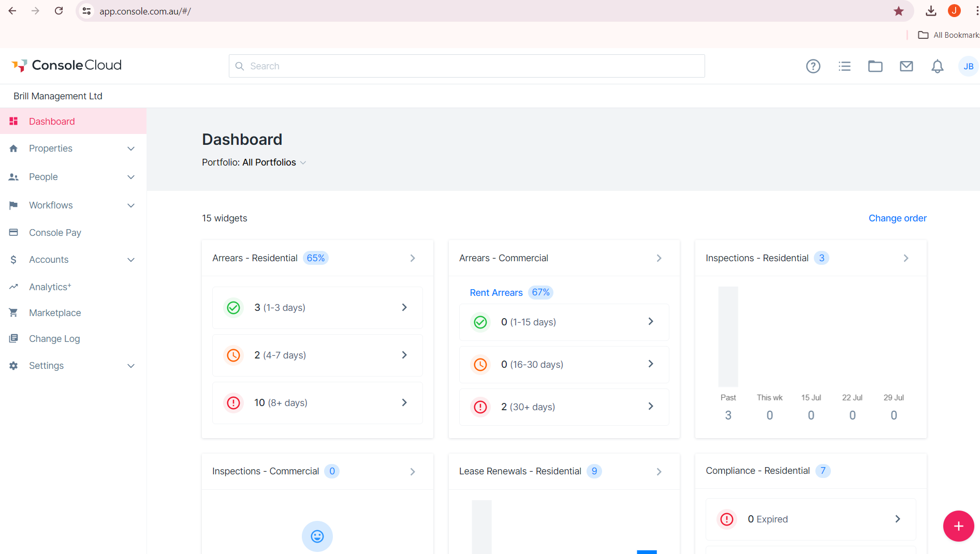Expand the Properties sidebar menu
Image resolution: width=980 pixels, height=554 pixels.
(73, 148)
